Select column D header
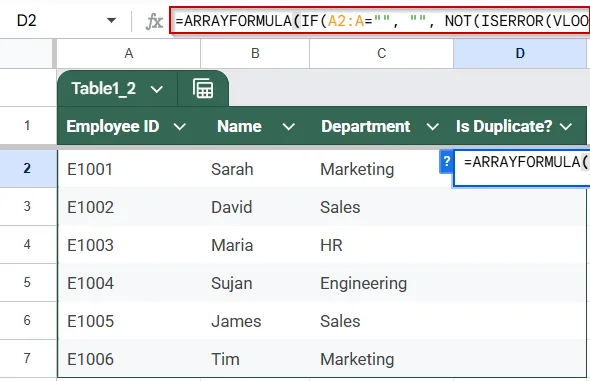The image size is (590, 381). [x=520, y=53]
